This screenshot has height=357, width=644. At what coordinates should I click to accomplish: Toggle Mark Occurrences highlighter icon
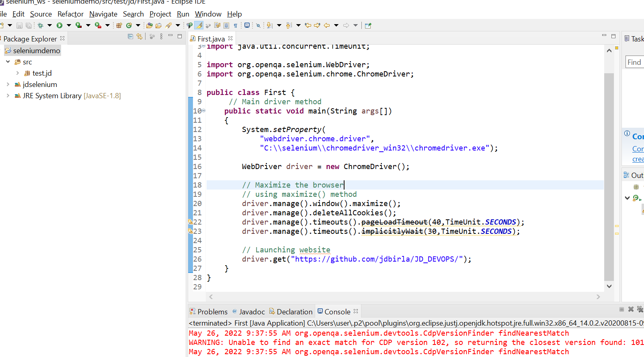coord(199,25)
